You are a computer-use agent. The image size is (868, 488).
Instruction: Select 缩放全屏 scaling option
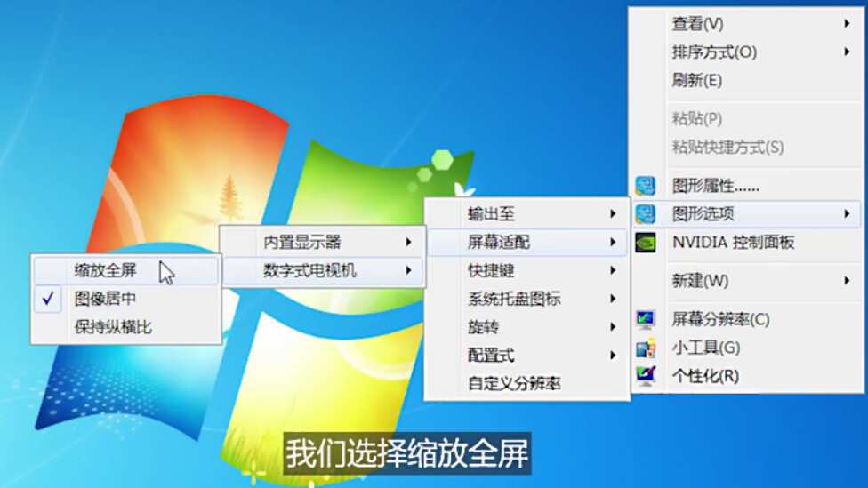coord(106,271)
